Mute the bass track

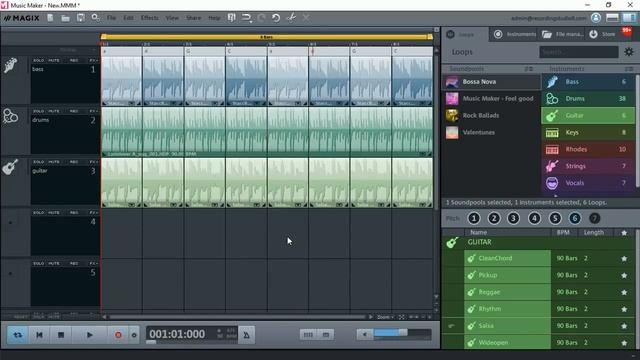point(53,60)
